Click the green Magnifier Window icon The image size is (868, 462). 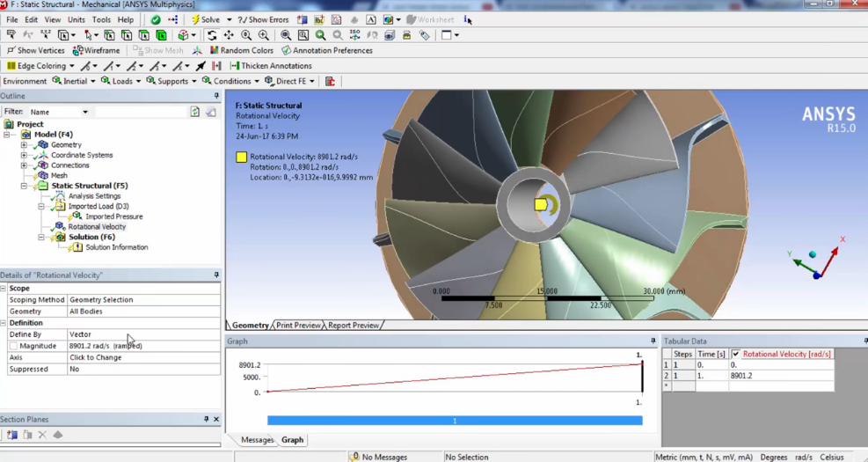(x=320, y=35)
